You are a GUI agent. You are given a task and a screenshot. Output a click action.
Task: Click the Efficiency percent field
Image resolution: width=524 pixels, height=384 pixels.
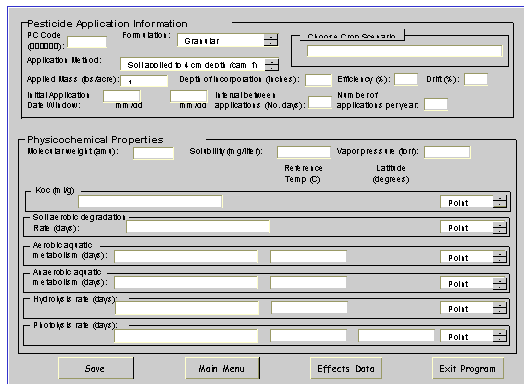tap(406, 80)
